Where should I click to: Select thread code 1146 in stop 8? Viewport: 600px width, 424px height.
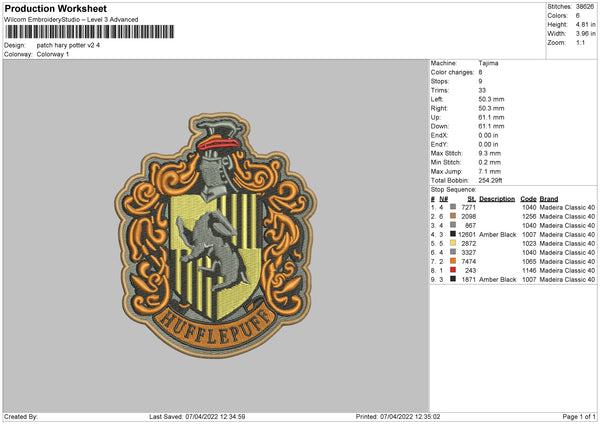(529, 271)
